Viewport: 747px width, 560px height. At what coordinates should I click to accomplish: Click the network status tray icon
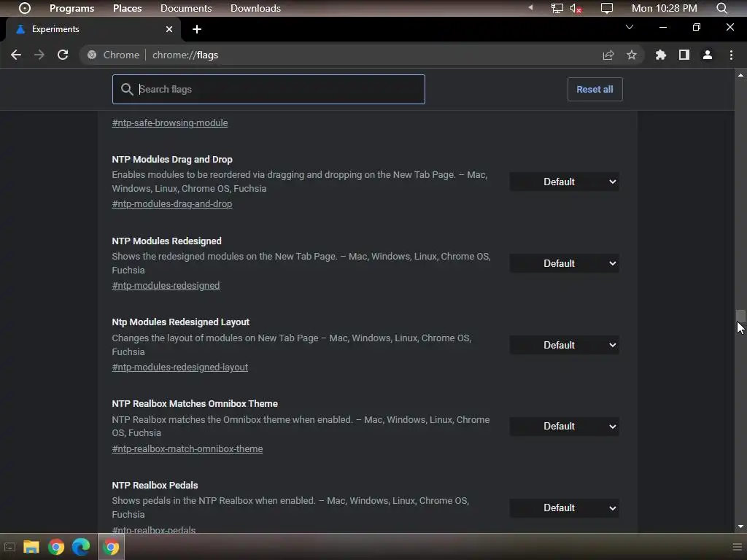[x=557, y=8]
